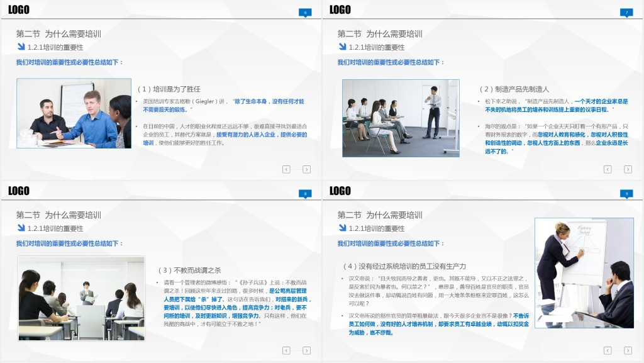
Task: Click title 第二节 为什么需要培训 on slide 9
Action: point(379,215)
